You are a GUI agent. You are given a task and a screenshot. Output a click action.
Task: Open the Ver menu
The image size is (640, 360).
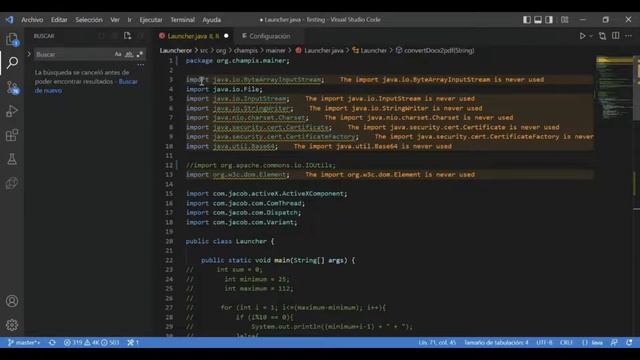click(115, 20)
